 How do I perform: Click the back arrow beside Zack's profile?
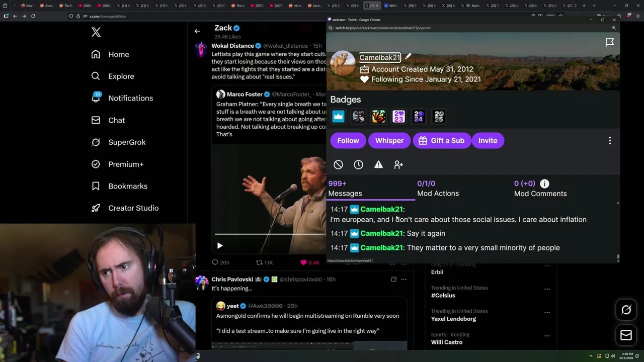click(x=197, y=31)
